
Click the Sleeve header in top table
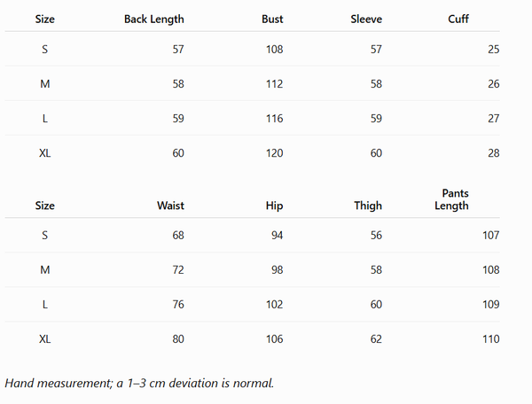click(x=366, y=19)
